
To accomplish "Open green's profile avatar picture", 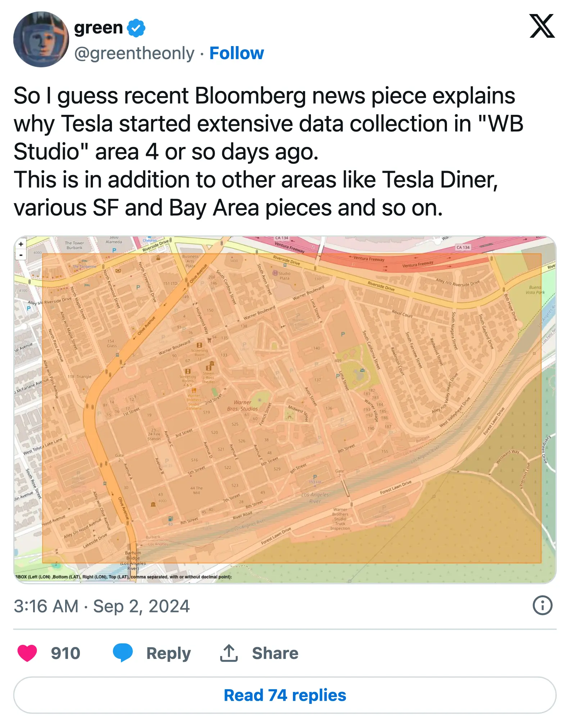I will pos(41,39).
